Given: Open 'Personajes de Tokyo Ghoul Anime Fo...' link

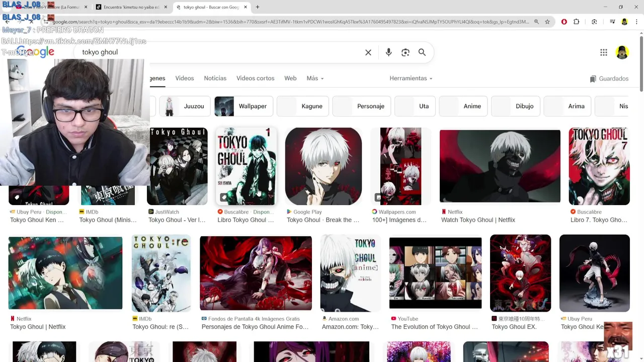Looking at the screenshot, I should [255, 327].
